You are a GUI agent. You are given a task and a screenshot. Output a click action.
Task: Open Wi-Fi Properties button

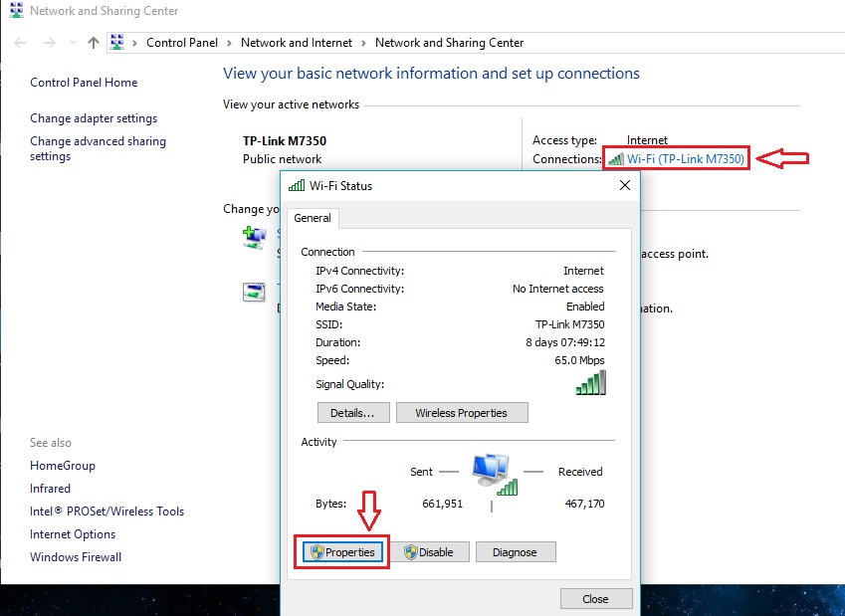point(341,552)
